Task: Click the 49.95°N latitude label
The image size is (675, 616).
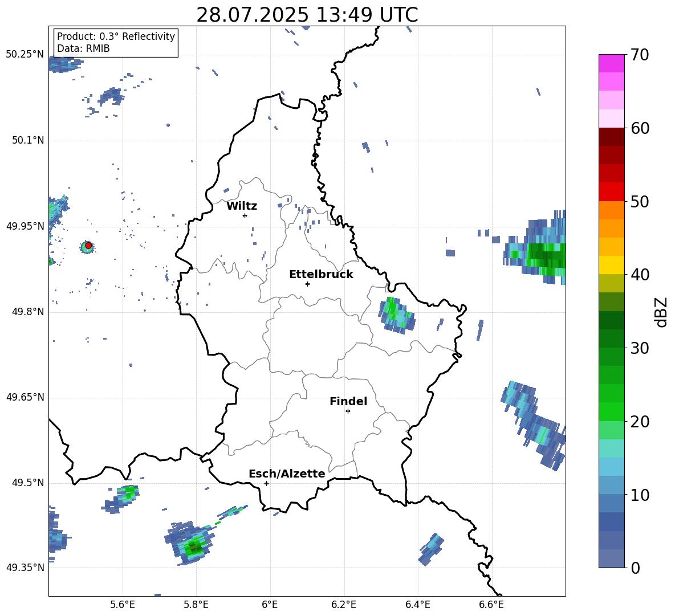Action: click(x=25, y=226)
